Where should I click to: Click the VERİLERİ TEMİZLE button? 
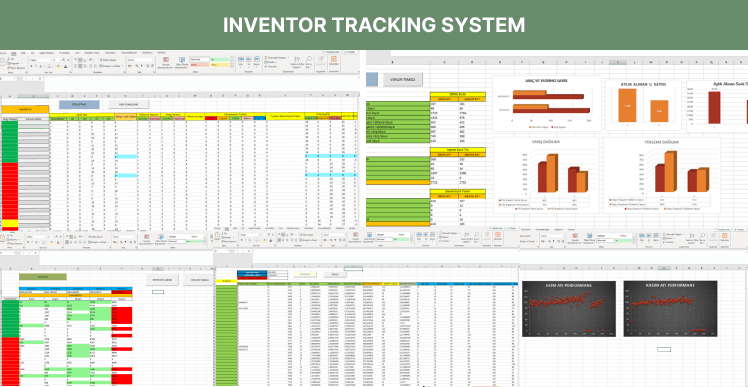coord(403,79)
